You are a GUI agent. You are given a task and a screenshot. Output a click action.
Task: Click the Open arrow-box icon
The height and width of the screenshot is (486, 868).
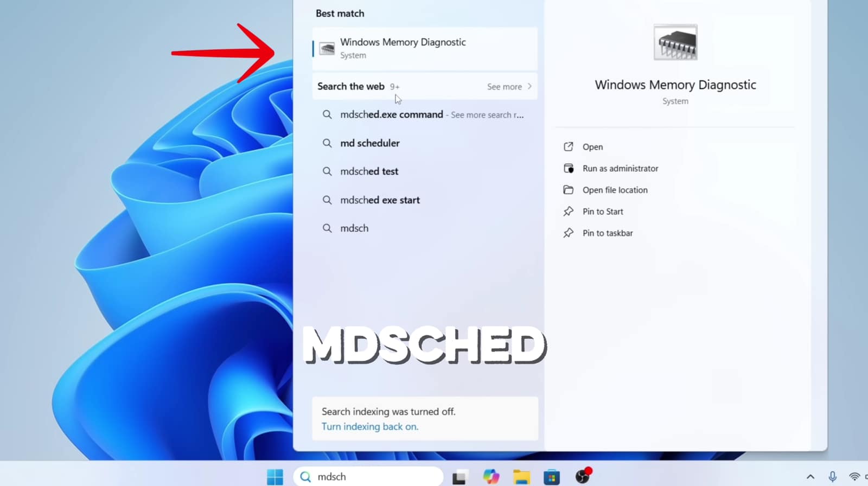[x=568, y=147]
